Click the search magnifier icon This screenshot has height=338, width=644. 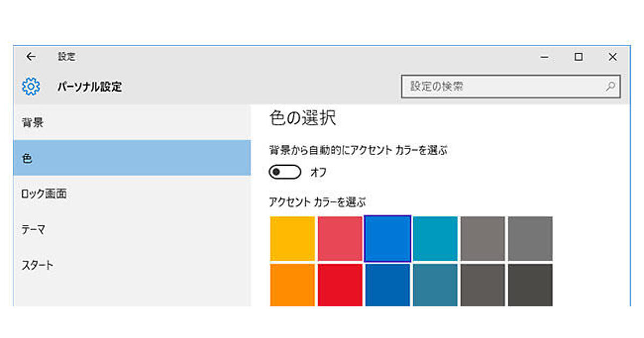click(610, 86)
